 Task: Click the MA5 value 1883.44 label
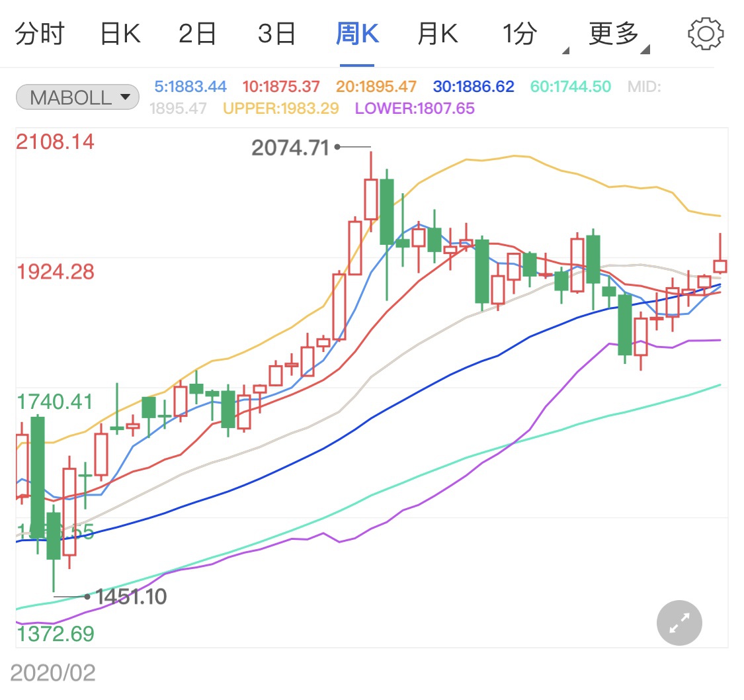tap(190, 87)
